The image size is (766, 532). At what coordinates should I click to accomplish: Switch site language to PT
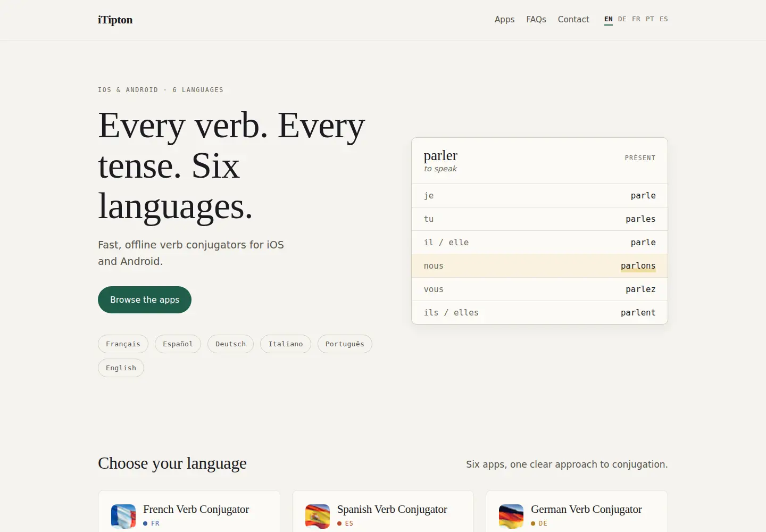650,19
